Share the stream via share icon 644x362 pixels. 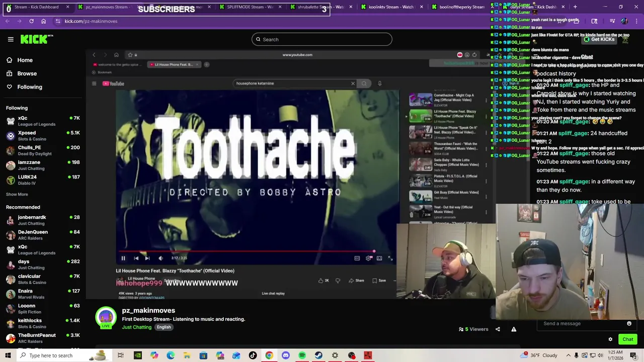[498, 329]
